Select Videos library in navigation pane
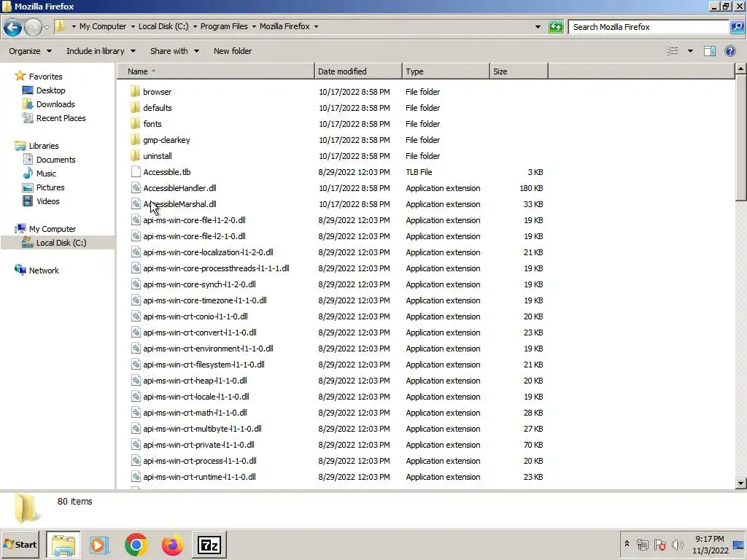The height and width of the screenshot is (560, 747). [47, 201]
